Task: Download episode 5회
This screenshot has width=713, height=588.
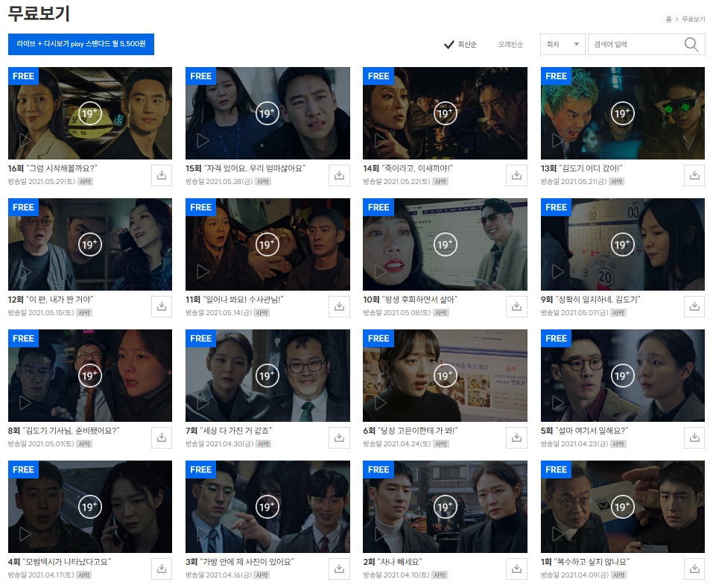Action: coord(694,437)
